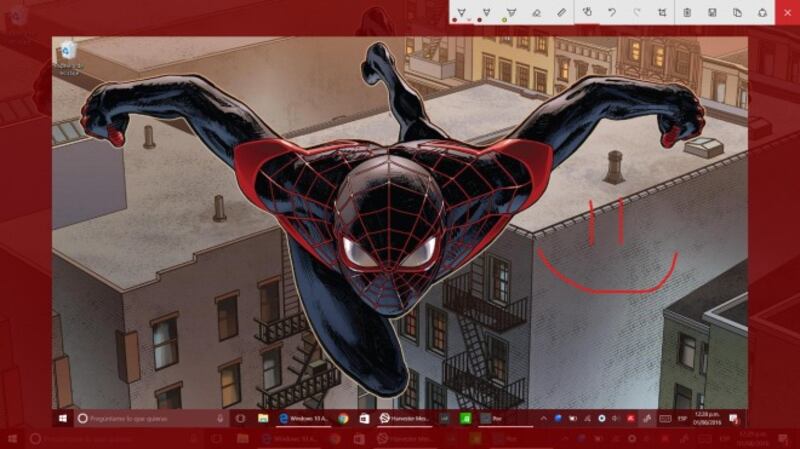Select the ballpoint pen tool
Image resolution: width=800 pixels, height=449 pixels.
(461, 11)
